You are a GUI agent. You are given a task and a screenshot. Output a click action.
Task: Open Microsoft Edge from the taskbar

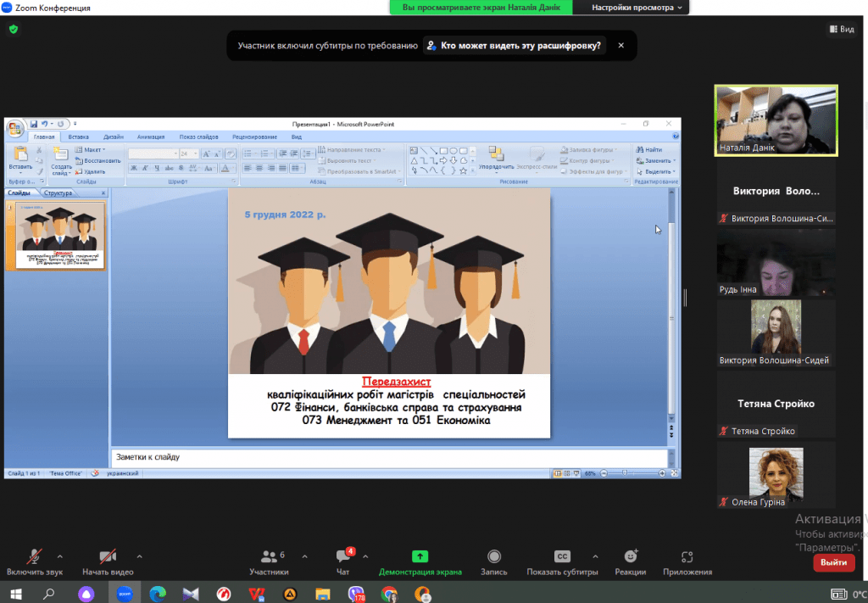coord(158,594)
